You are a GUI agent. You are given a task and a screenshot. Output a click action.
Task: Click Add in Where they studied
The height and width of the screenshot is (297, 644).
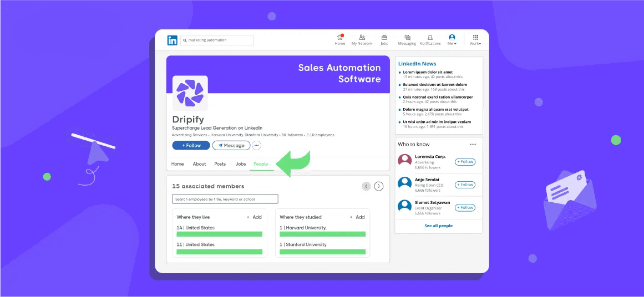point(357,217)
